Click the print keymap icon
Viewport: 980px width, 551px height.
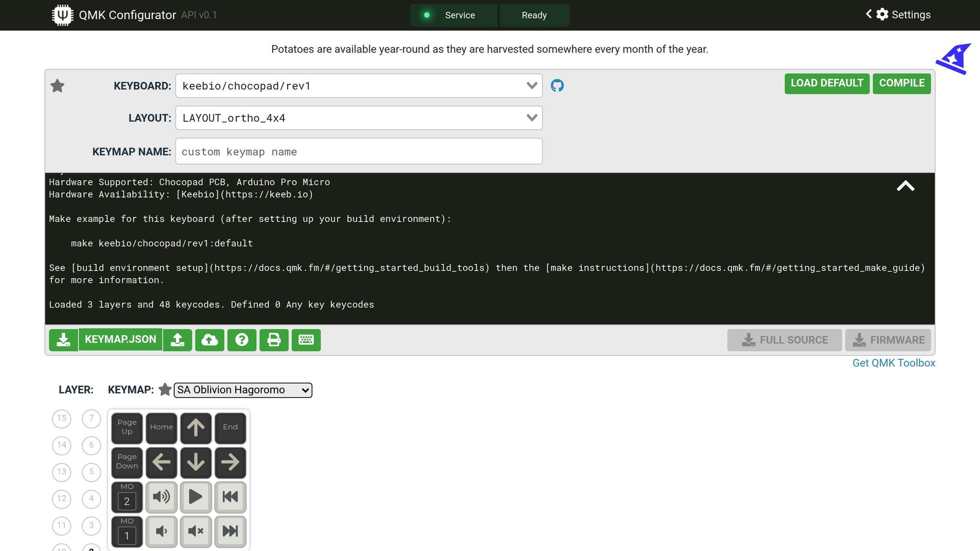(274, 340)
